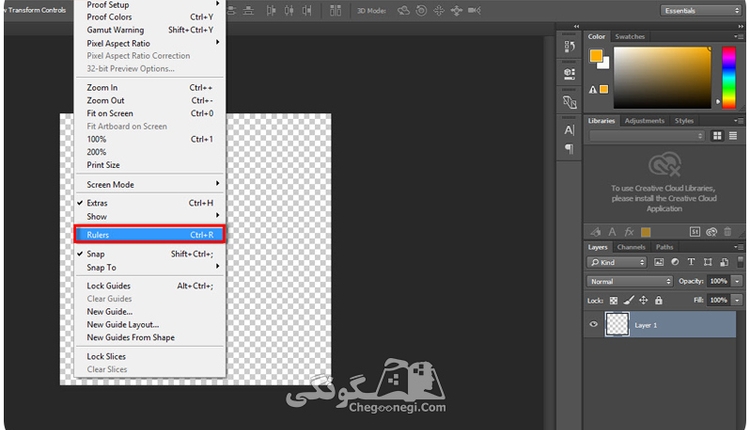
Task: Switch to the Swatches tab
Action: 629,36
